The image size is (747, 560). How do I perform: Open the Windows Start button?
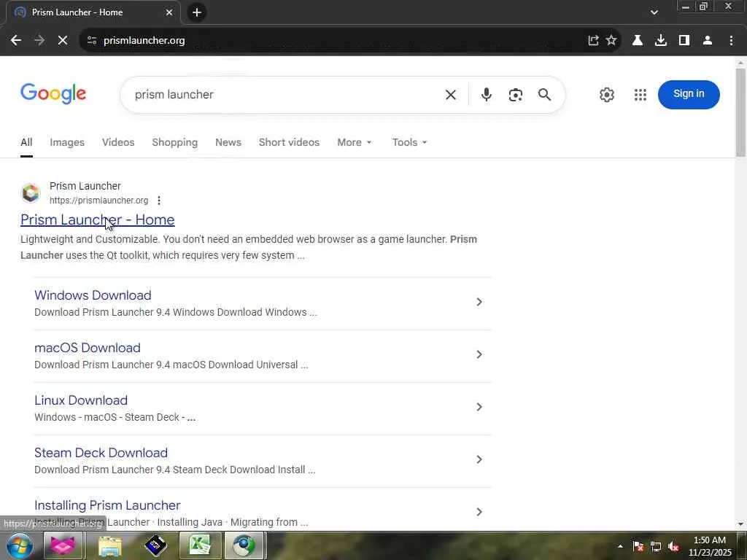pos(19,545)
